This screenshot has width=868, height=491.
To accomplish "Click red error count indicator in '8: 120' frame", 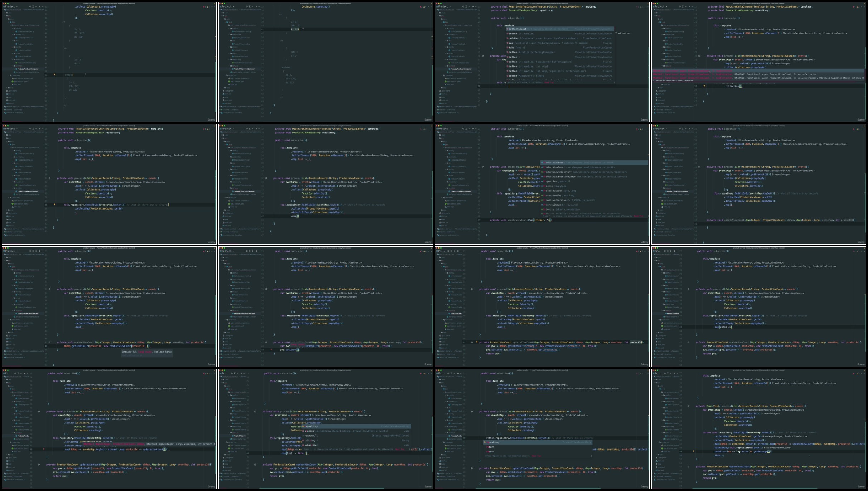I will click(421, 6).
